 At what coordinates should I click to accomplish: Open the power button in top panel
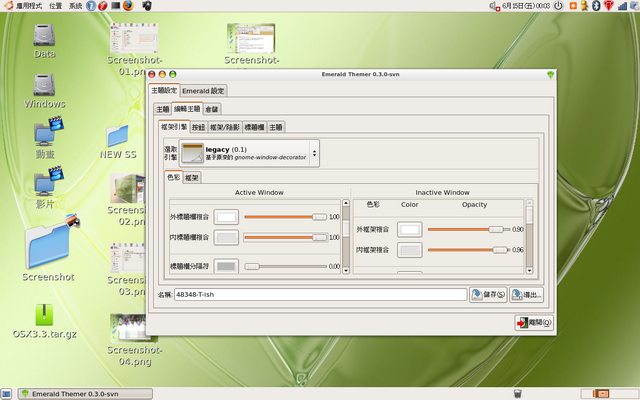point(558,6)
